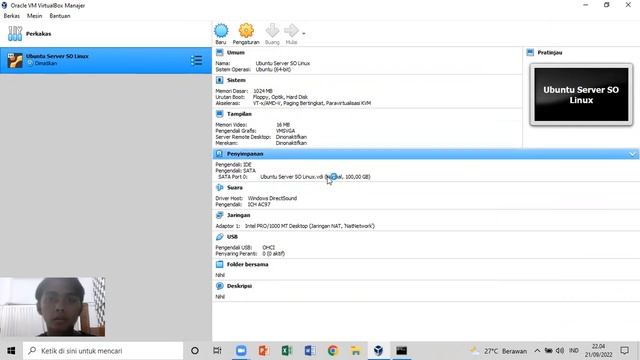Open the Folder bersama settings link
The width and height of the screenshot is (640, 360).
(247, 264)
